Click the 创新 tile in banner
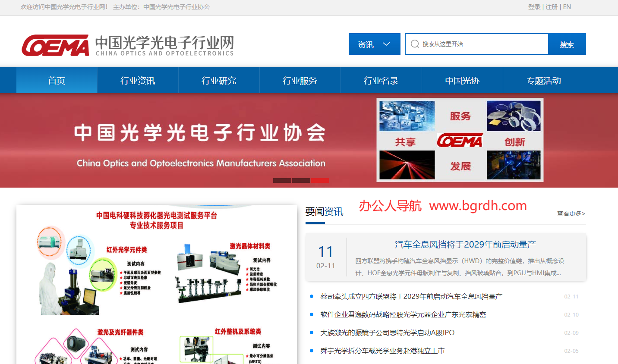618x364 pixels. point(514,142)
